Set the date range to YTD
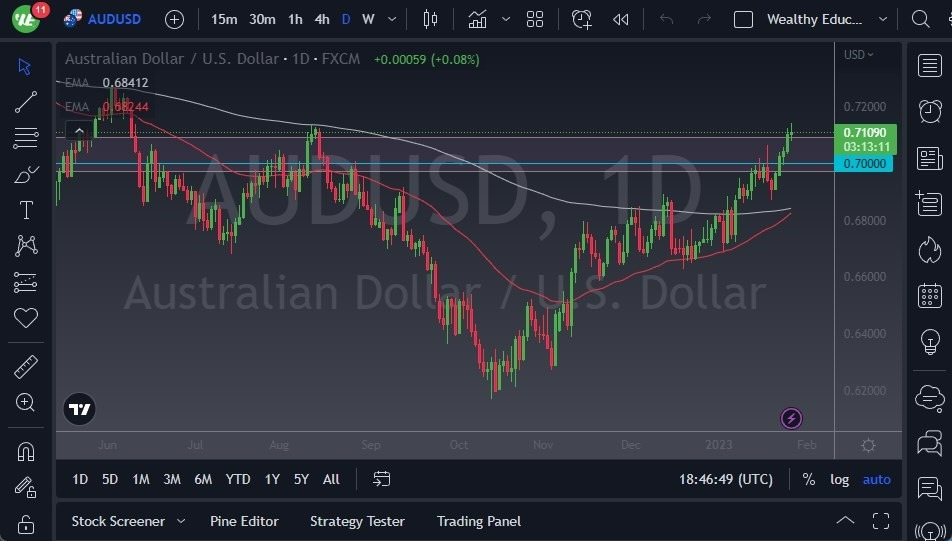 pos(237,479)
